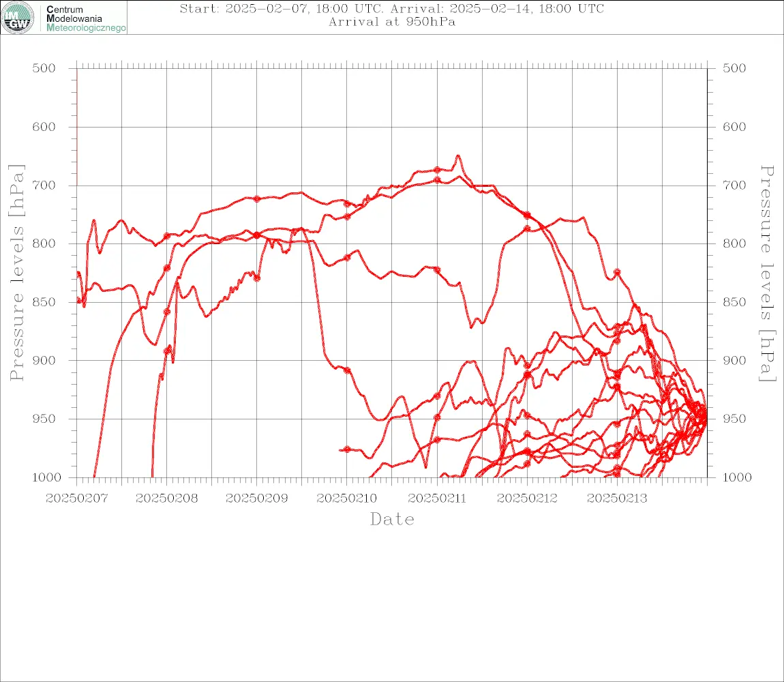Click the left axis label '950'

coord(44,419)
